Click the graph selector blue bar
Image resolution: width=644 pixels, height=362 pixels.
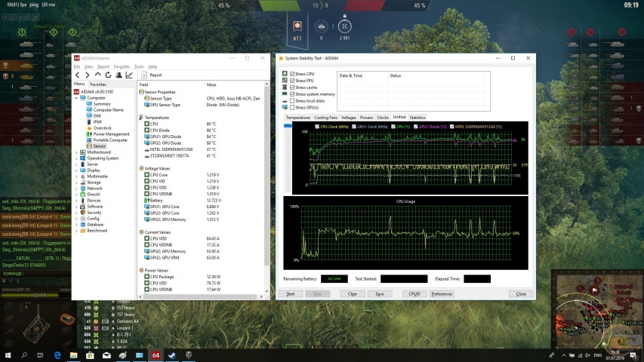288,126
